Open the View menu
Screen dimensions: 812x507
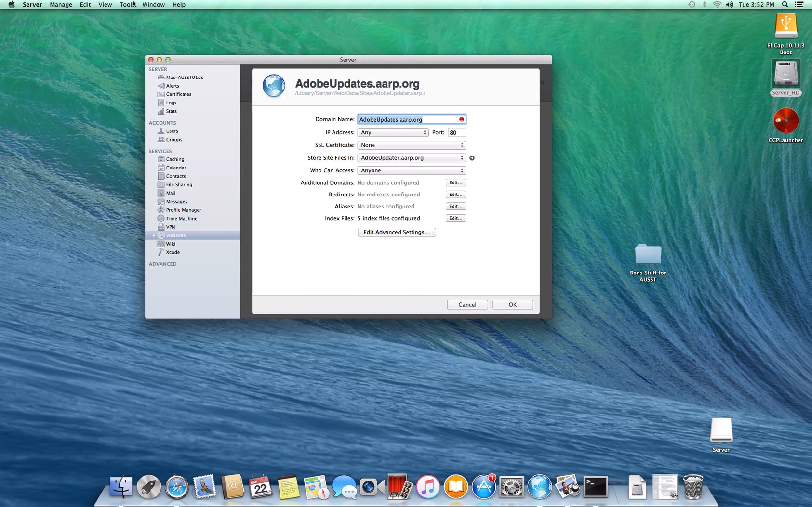(x=105, y=5)
